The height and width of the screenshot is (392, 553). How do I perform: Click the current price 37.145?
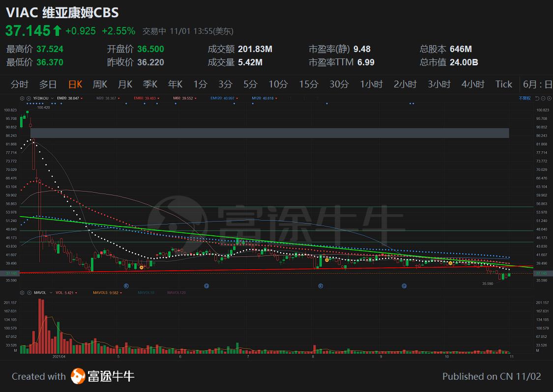coord(28,31)
